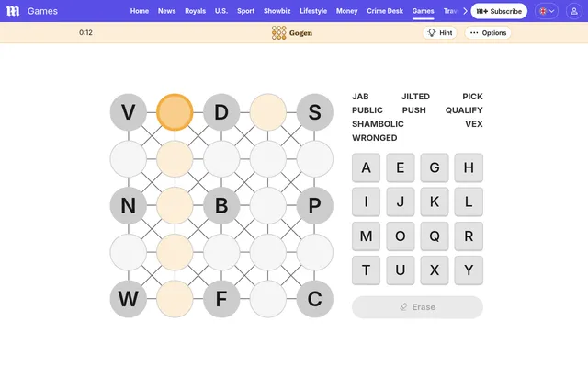Click the fixed V cell
This screenshot has width=588, height=368.
pos(129,112)
